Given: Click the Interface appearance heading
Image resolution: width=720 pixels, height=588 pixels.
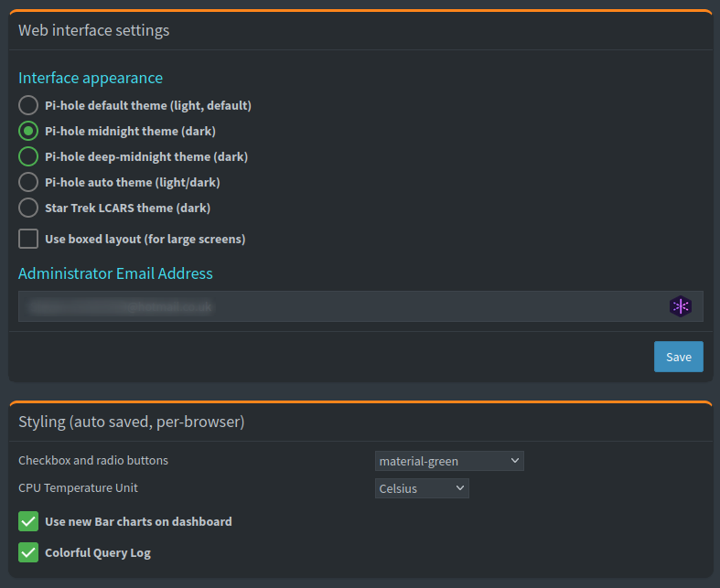Looking at the screenshot, I should pos(91,78).
